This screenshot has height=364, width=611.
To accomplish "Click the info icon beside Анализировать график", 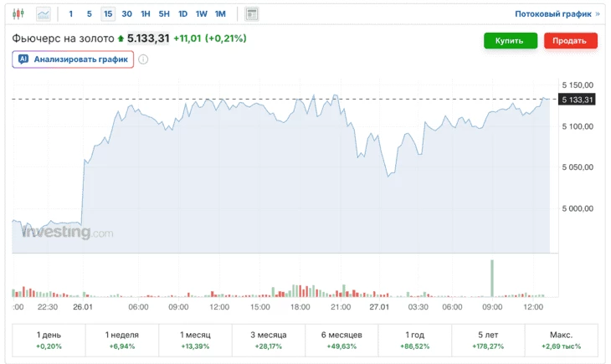I will (x=143, y=59).
